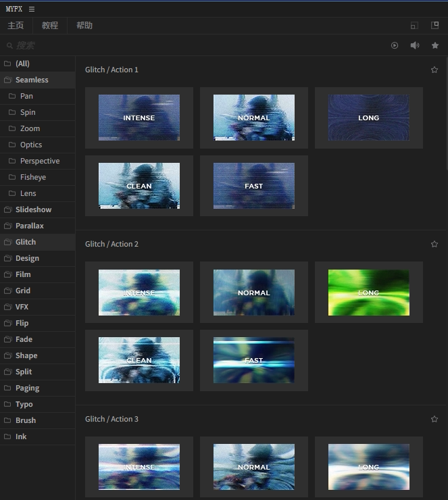Open the 教程 tab

click(50, 26)
